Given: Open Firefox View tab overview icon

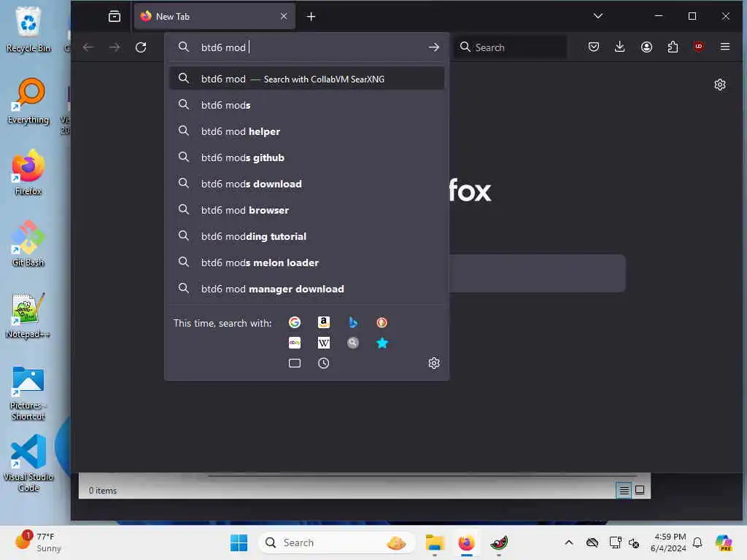Looking at the screenshot, I should (x=115, y=16).
